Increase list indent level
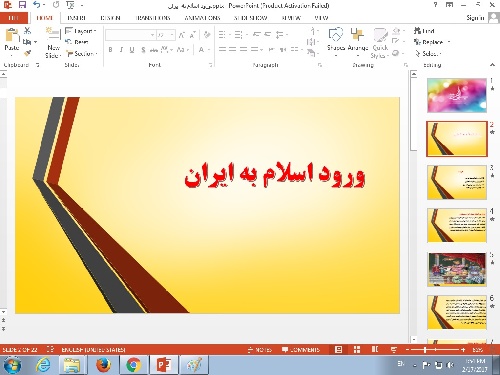The image size is (500, 375). coord(267,34)
